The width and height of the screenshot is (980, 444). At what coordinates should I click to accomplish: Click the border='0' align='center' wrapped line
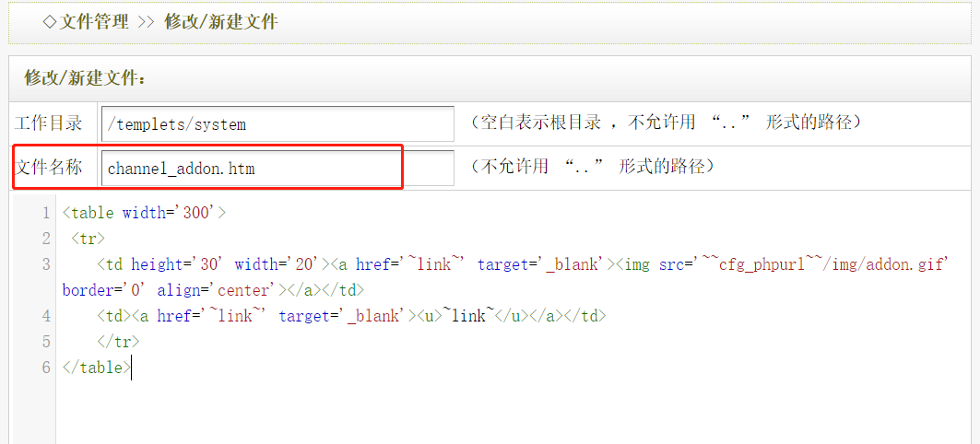point(175,290)
